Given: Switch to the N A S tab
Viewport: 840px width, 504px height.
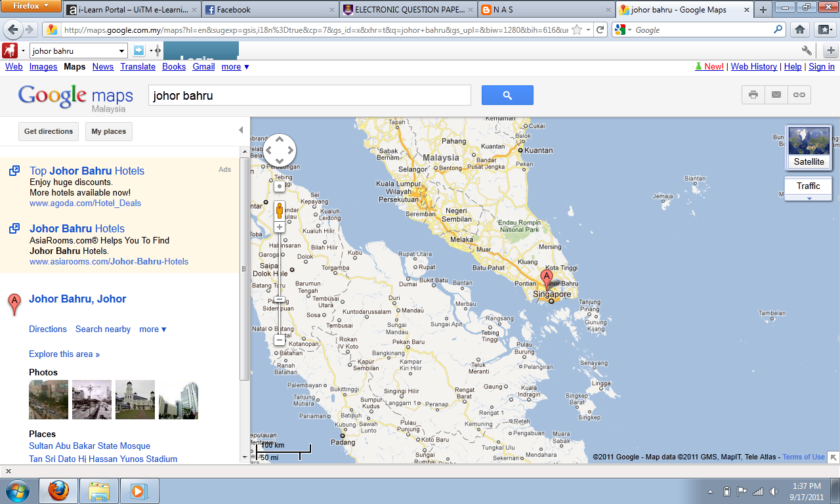Looking at the screenshot, I should pyautogui.click(x=545, y=10).
